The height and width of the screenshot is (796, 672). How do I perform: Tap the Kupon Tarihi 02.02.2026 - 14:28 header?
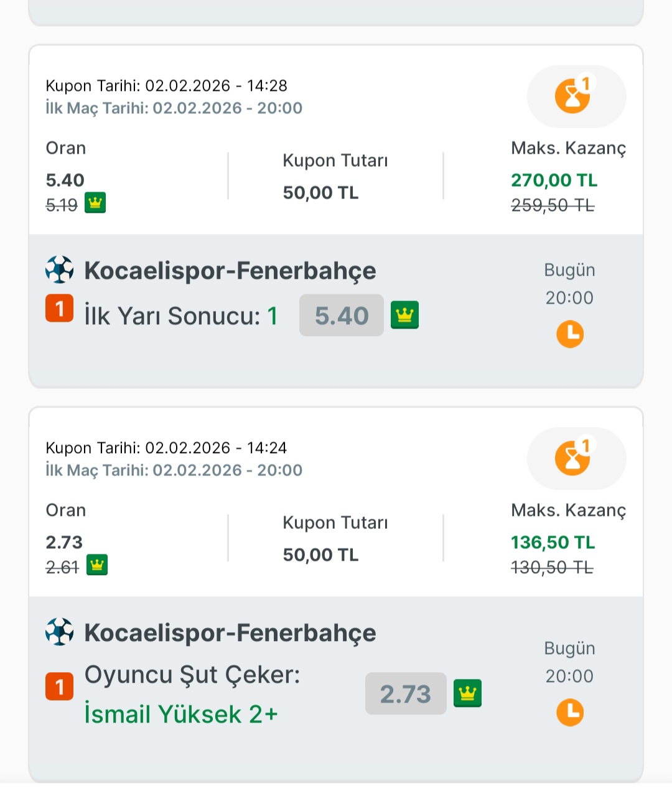click(x=167, y=85)
